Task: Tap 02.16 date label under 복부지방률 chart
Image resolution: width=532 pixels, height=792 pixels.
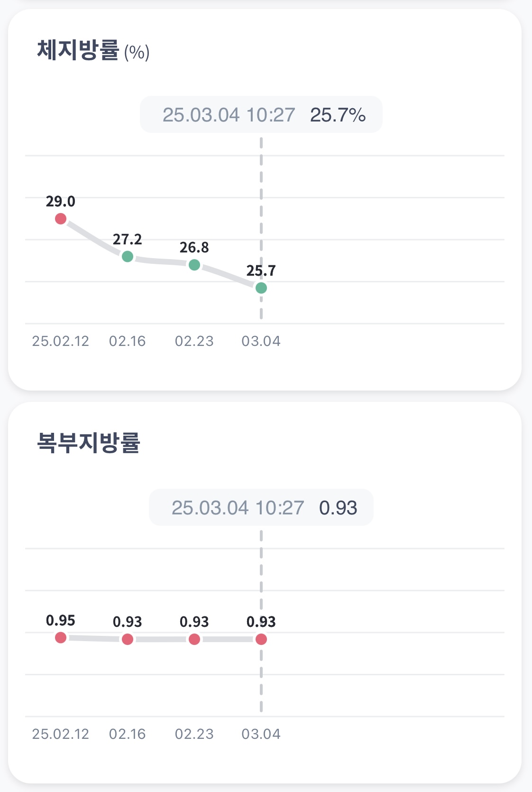Action: click(x=128, y=734)
